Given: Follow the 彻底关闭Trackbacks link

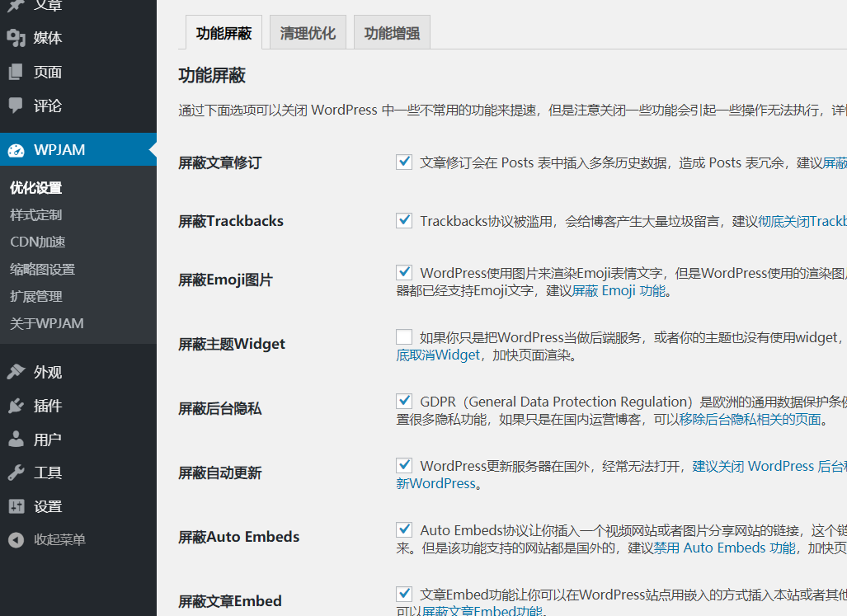Looking at the screenshot, I should coord(802,221).
